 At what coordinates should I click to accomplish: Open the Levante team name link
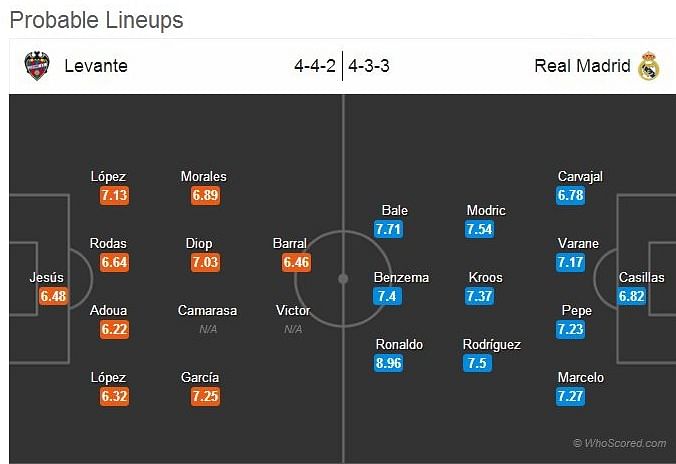(96, 66)
